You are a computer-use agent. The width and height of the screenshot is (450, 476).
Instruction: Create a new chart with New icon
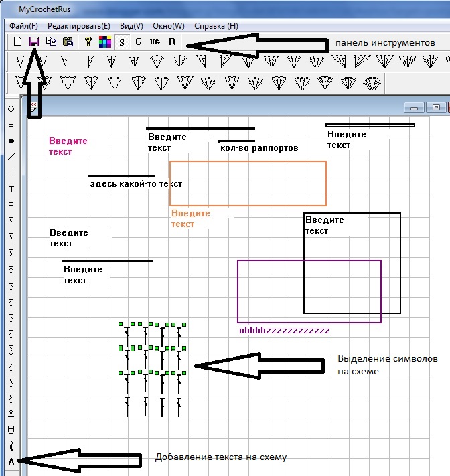(x=17, y=42)
